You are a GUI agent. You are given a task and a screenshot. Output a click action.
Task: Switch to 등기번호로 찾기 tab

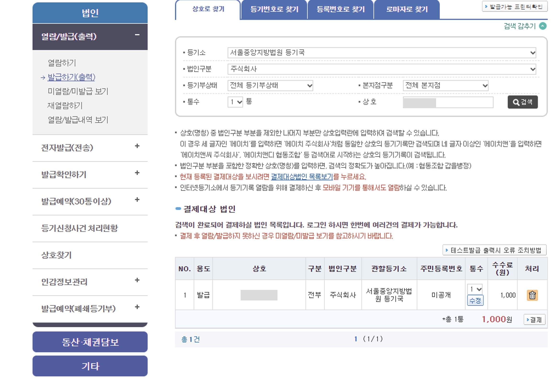click(274, 10)
